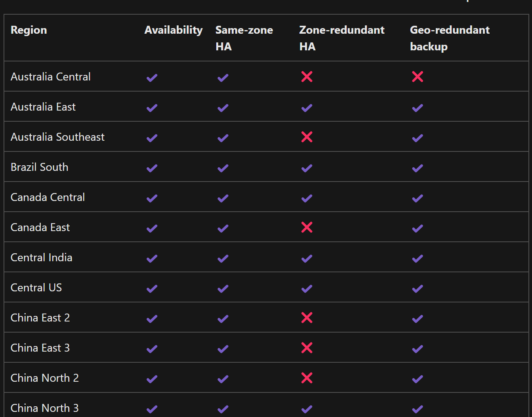Click the Zone-redundant HA cross for China North 2
Viewport: 532px width, 417px height.
coord(307,378)
